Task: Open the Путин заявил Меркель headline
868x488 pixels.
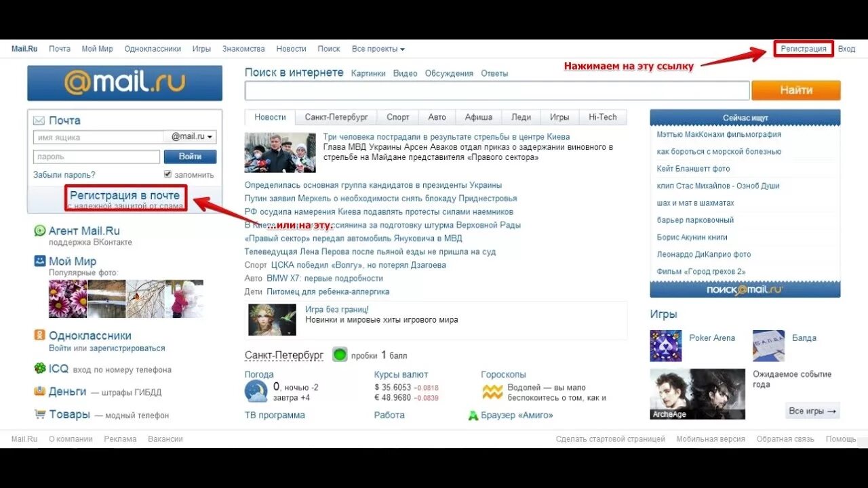Action: pyautogui.click(x=380, y=199)
